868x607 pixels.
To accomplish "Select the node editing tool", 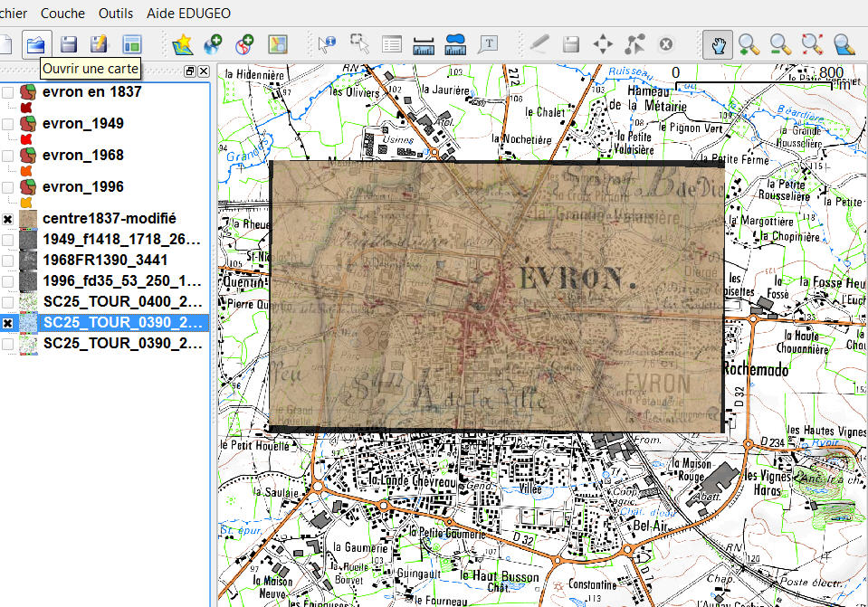I will pos(634,43).
